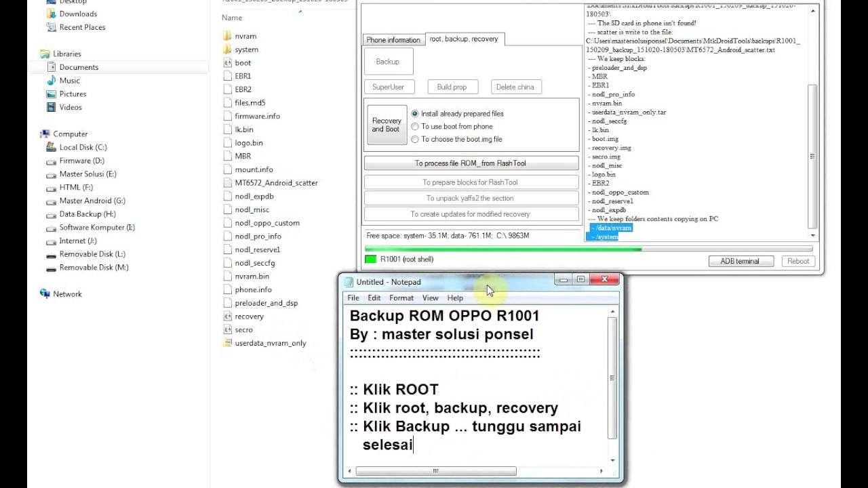This screenshot has height=488, width=868.
Task: Select the recovery disc image icon
Action: 228,317
